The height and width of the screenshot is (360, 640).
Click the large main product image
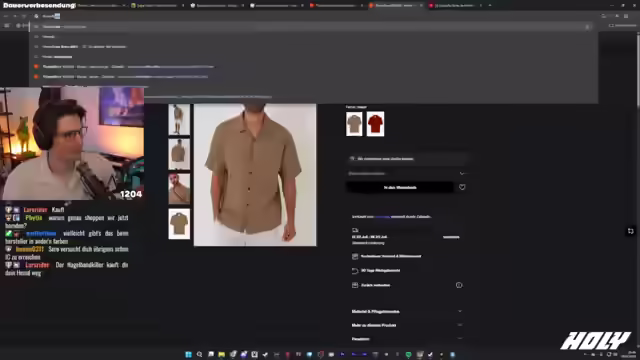pyautogui.click(x=255, y=175)
